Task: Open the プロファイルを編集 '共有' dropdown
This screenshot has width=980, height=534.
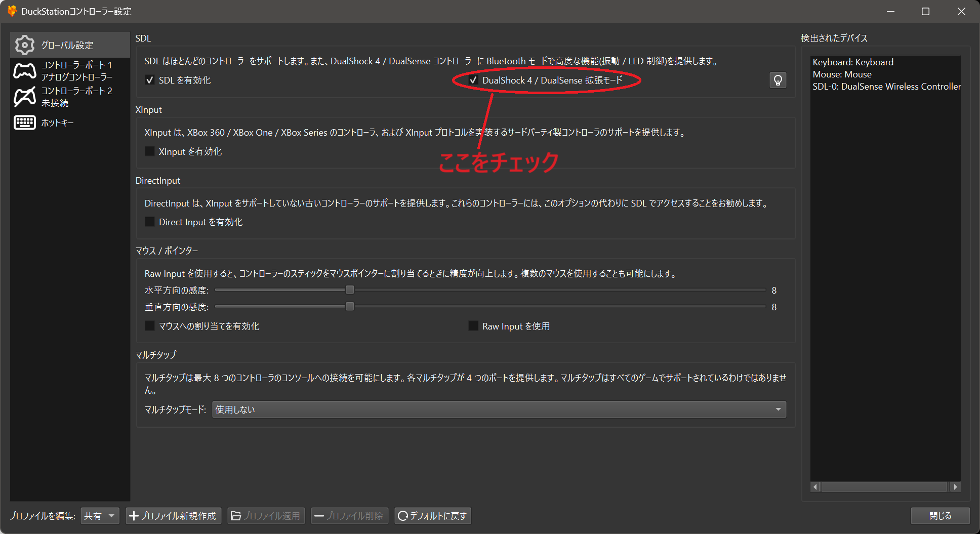Action: 100,516
